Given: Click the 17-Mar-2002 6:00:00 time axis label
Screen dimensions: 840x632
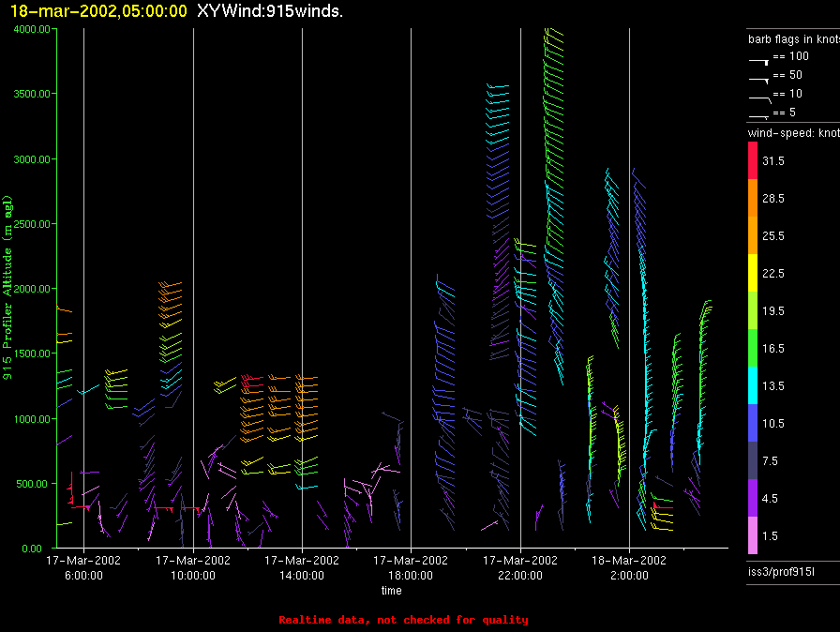Looking at the screenshot, I should tap(83, 566).
